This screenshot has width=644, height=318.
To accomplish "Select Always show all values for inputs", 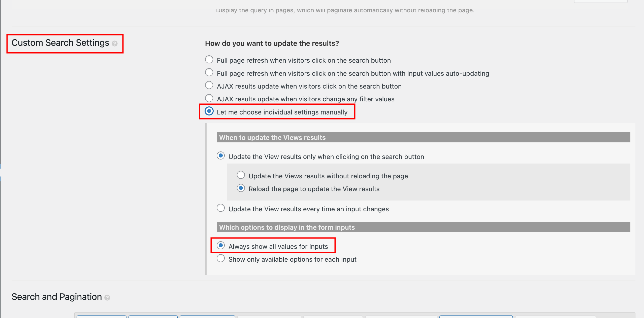I will [x=221, y=245].
